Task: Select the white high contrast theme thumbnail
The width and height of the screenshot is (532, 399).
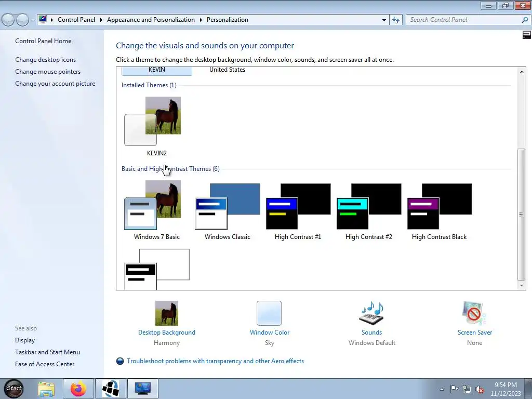Action: click(x=157, y=270)
